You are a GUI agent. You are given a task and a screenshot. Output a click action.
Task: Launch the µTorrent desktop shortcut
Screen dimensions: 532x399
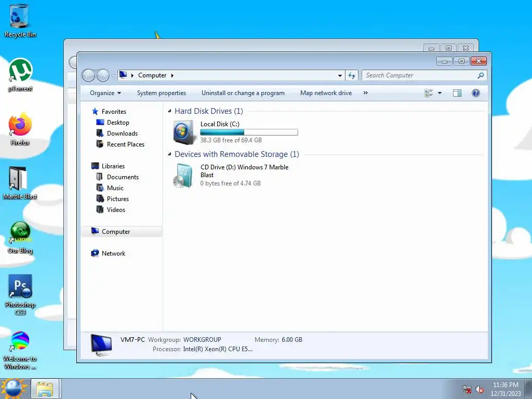[x=20, y=75]
